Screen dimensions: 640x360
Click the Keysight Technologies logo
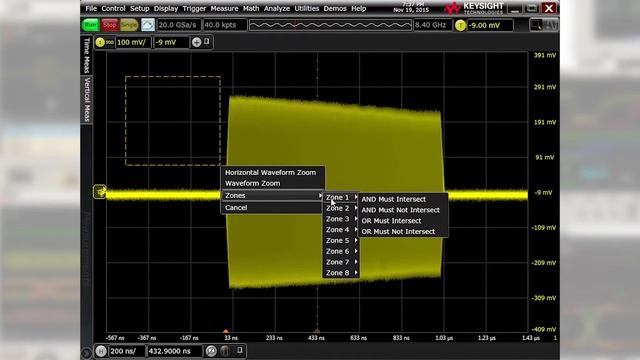pos(473,8)
